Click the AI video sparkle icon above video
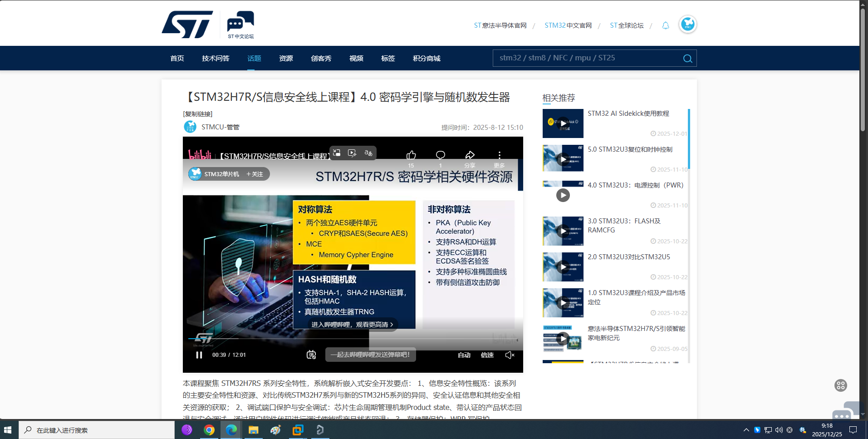Viewport: 868px width, 439px height. (352, 153)
